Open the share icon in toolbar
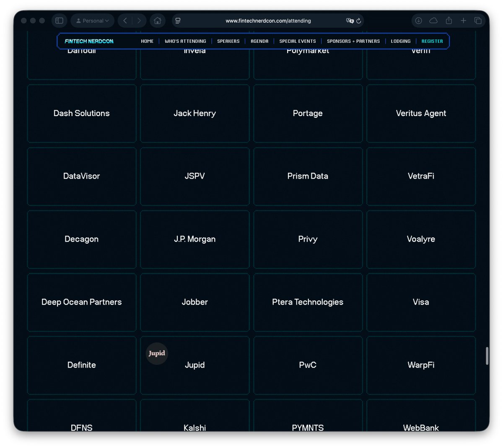The width and height of the screenshot is (503, 448). (449, 20)
